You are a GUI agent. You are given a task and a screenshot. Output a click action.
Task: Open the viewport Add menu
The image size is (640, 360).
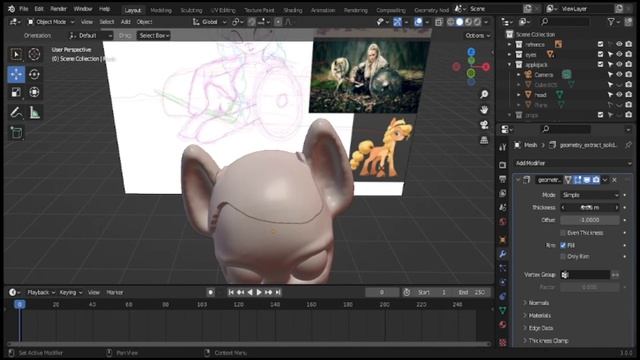(x=126, y=22)
